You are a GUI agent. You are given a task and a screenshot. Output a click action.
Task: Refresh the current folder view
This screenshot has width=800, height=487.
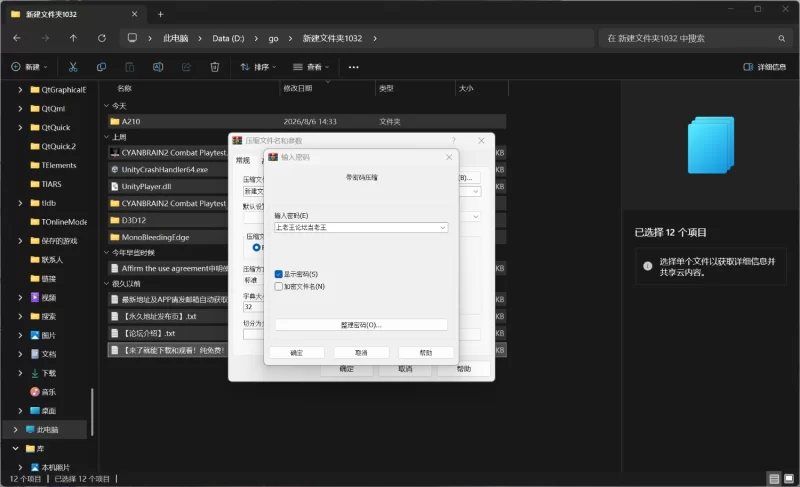tap(102, 38)
